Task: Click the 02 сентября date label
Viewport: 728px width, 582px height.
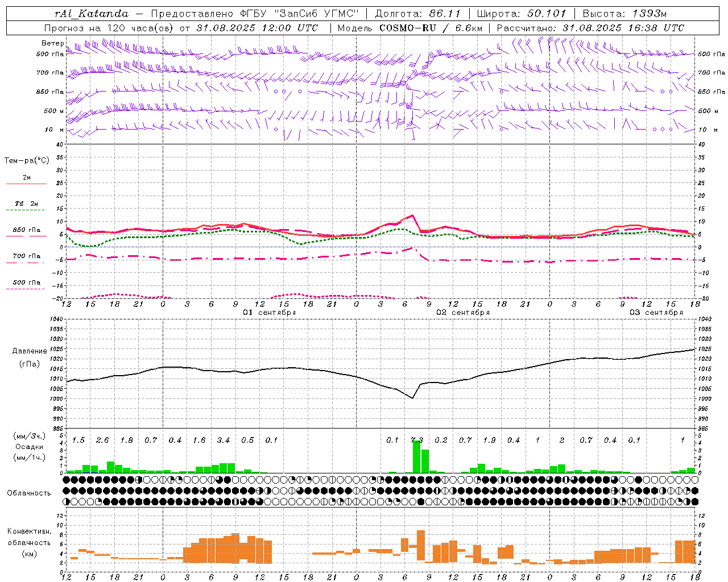Action: [463, 313]
